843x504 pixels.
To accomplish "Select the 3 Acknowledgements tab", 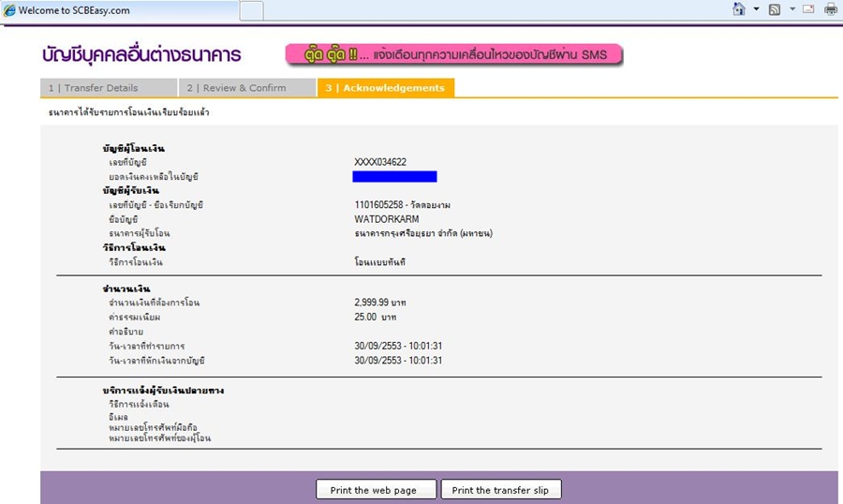I will [x=386, y=88].
